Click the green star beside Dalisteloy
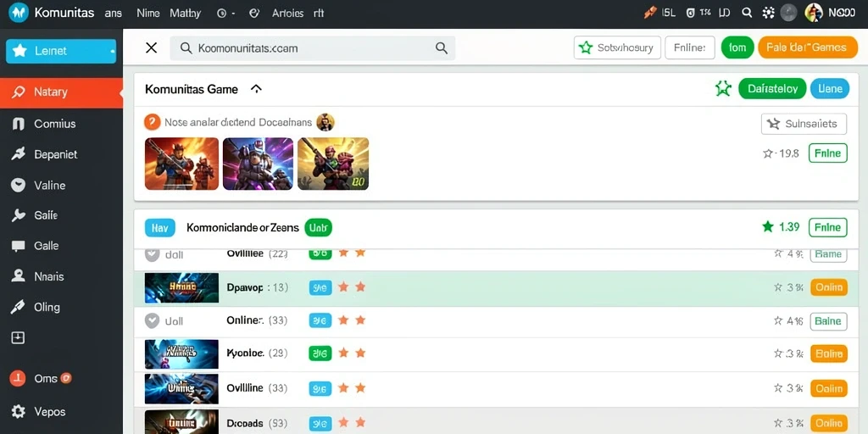 [723, 88]
